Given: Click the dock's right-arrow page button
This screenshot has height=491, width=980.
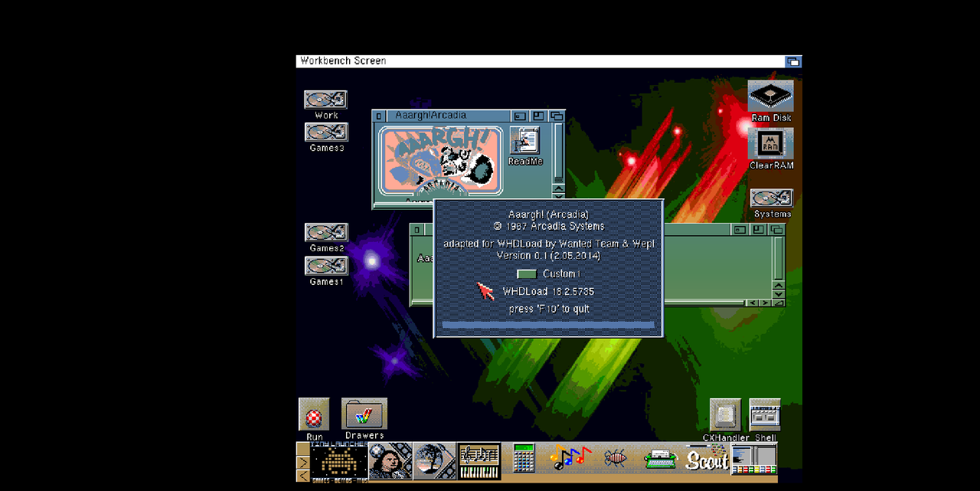Looking at the screenshot, I should click(x=303, y=463).
